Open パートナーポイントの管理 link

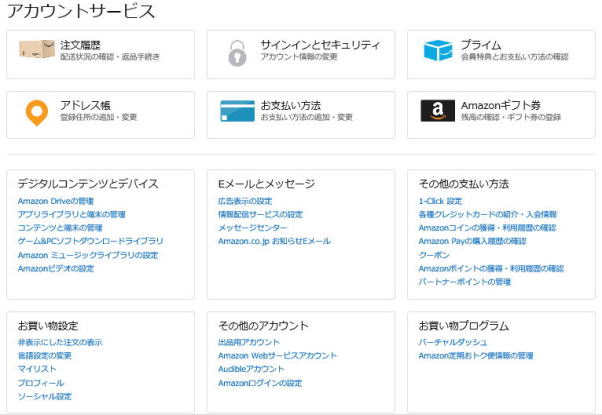465,282
